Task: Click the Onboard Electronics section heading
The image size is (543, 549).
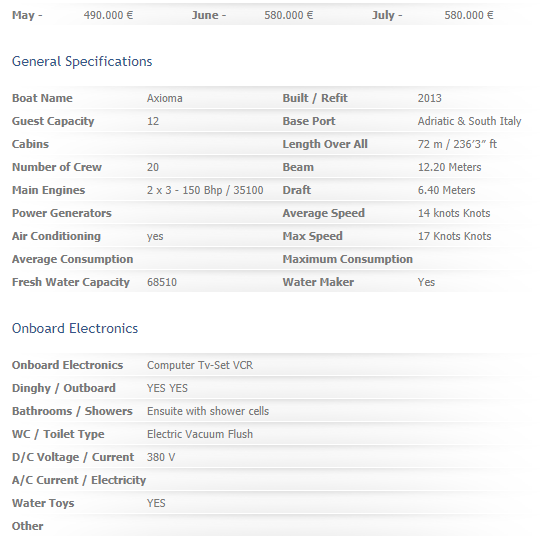Action: pos(75,328)
